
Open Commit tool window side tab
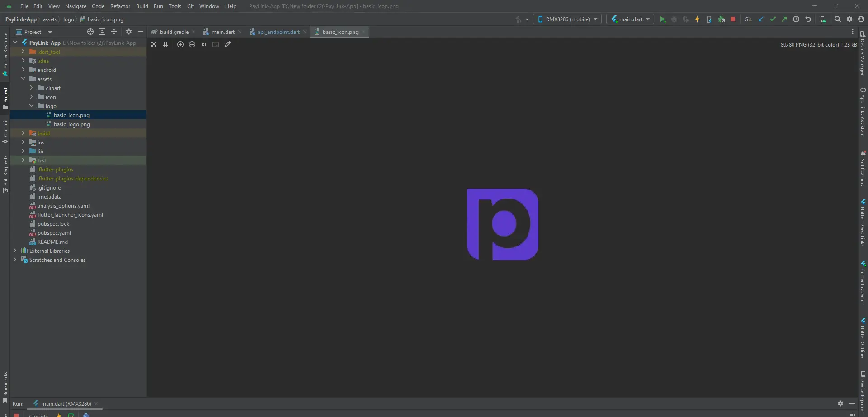pos(5,132)
